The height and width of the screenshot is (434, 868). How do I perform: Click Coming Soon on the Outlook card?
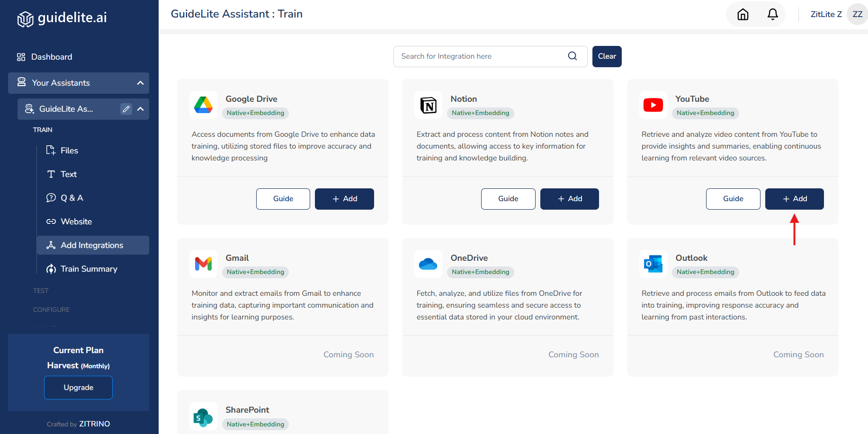click(798, 354)
